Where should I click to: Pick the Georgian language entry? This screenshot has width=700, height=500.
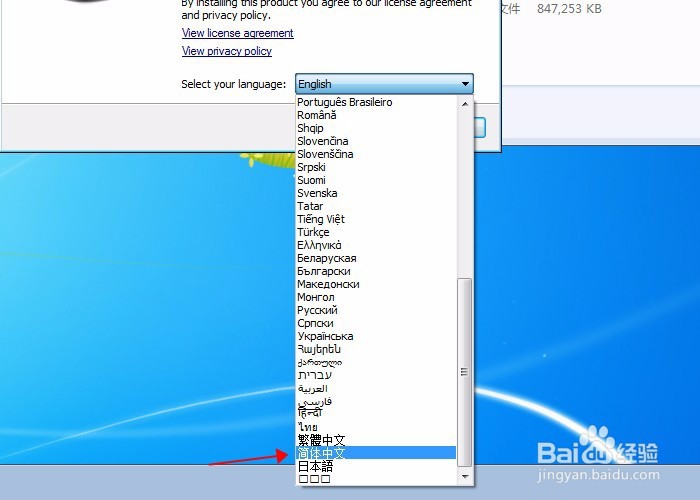click(x=376, y=362)
